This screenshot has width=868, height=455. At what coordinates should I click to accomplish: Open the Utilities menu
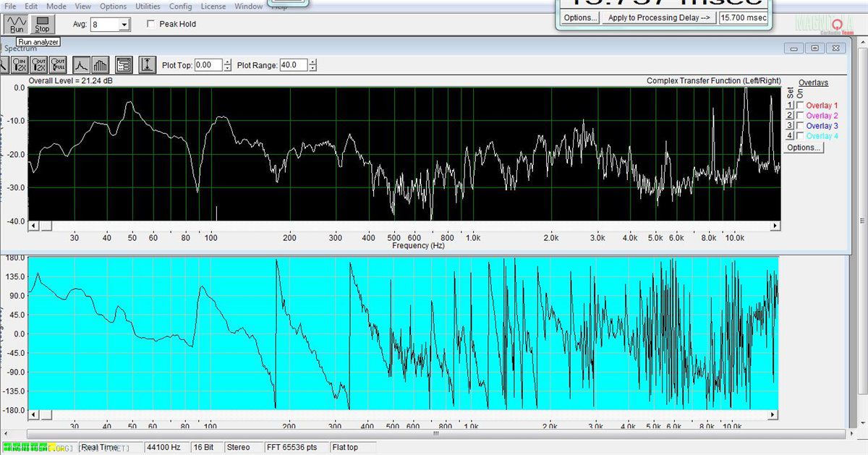point(148,6)
